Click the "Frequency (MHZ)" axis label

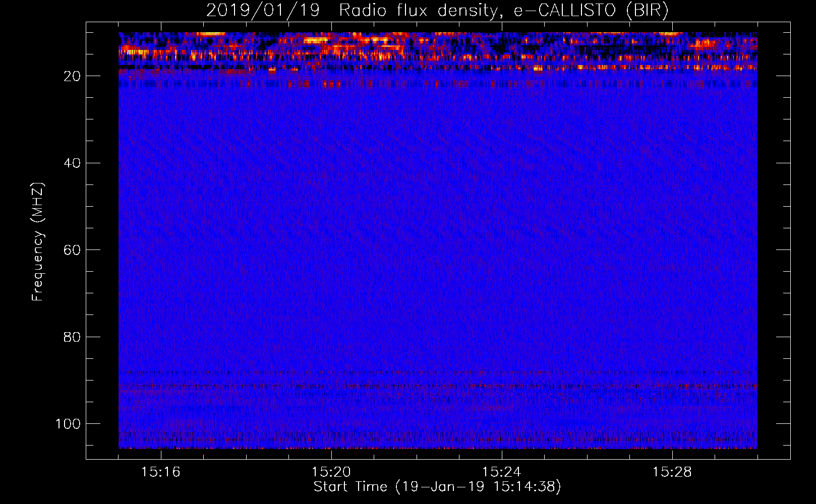coord(38,242)
